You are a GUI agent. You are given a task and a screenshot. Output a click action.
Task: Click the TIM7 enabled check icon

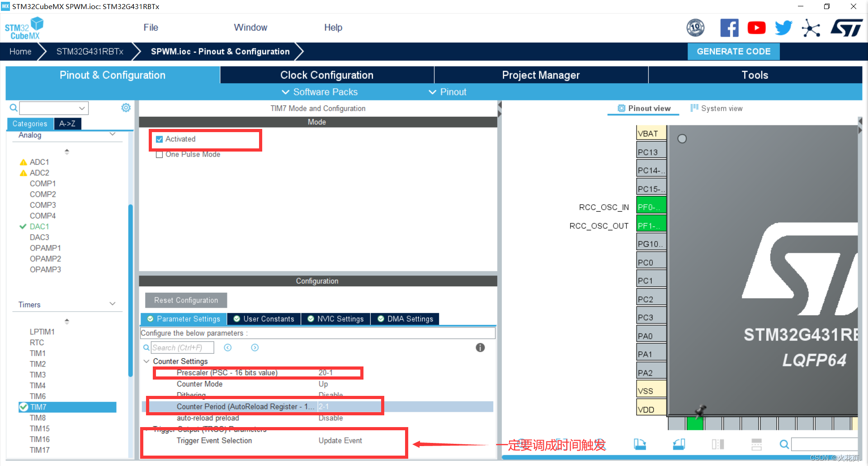coord(24,407)
